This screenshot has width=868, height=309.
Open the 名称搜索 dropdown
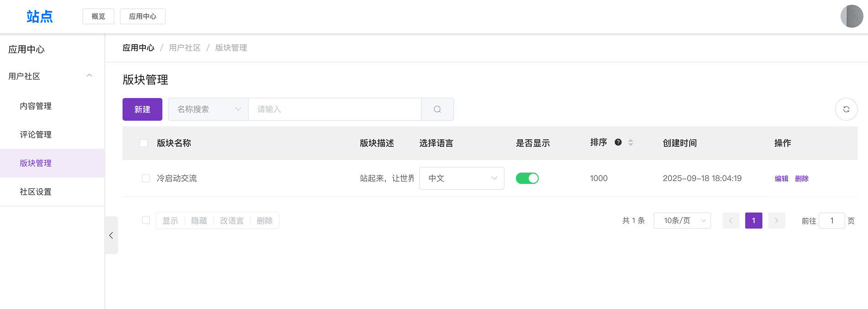click(208, 109)
